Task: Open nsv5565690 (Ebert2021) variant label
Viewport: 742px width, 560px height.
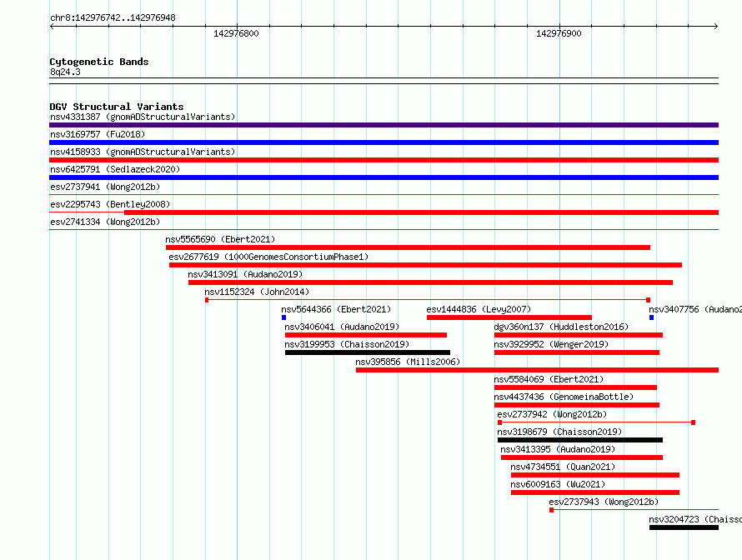Action: tap(220, 239)
